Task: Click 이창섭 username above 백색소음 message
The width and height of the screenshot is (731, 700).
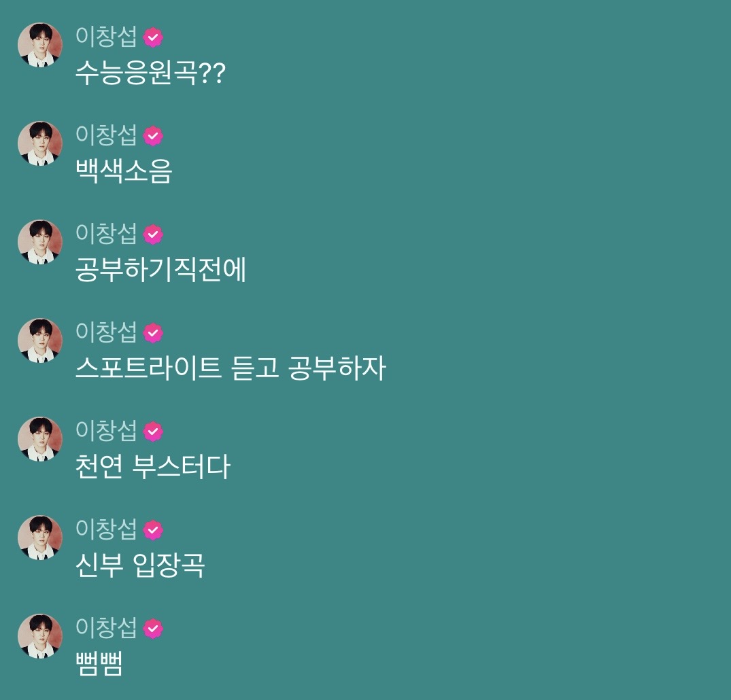Action: (x=106, y=136)
